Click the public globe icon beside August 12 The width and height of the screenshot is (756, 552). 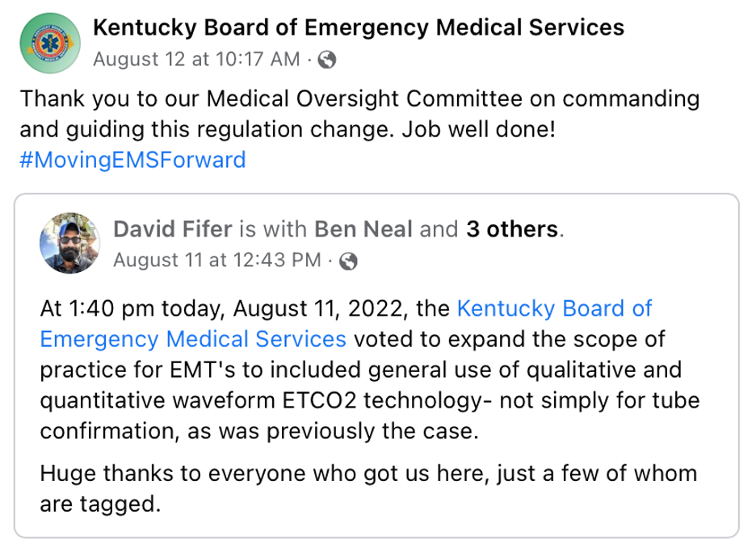(x=328, y=59)
